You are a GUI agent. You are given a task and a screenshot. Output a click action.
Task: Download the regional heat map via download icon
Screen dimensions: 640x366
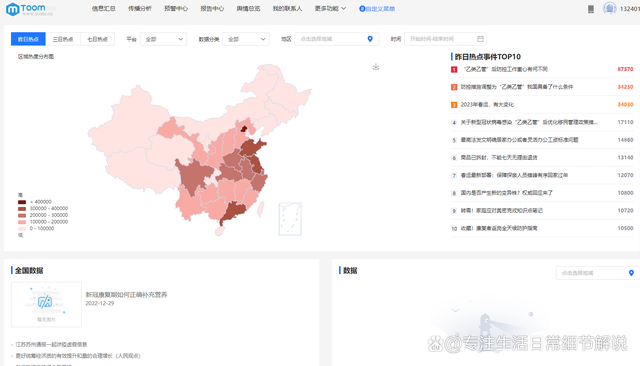(x=376, y=67)
